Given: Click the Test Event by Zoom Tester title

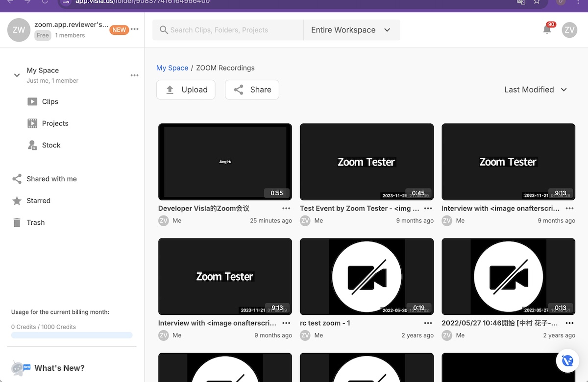Looking at the screenshot, I should [360, 208].
